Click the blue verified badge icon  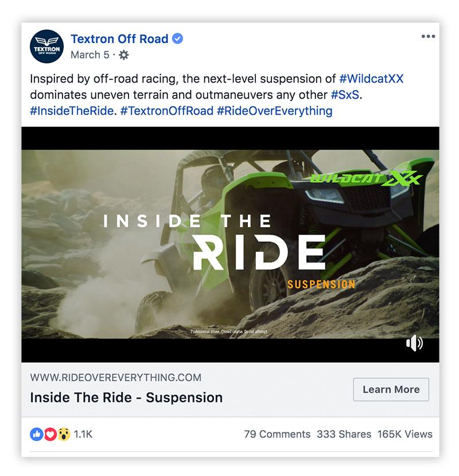[x=178, y=38]
